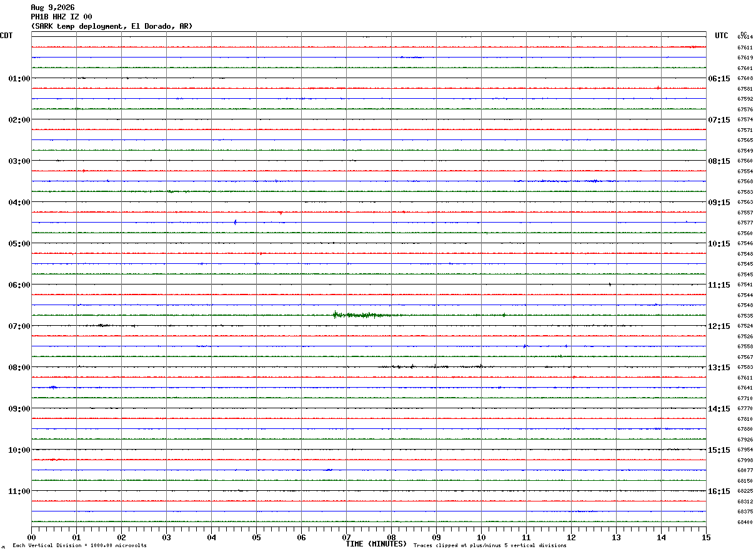
Task: Click the 06:00 CDT time label
Action: (x=19, y=285)
